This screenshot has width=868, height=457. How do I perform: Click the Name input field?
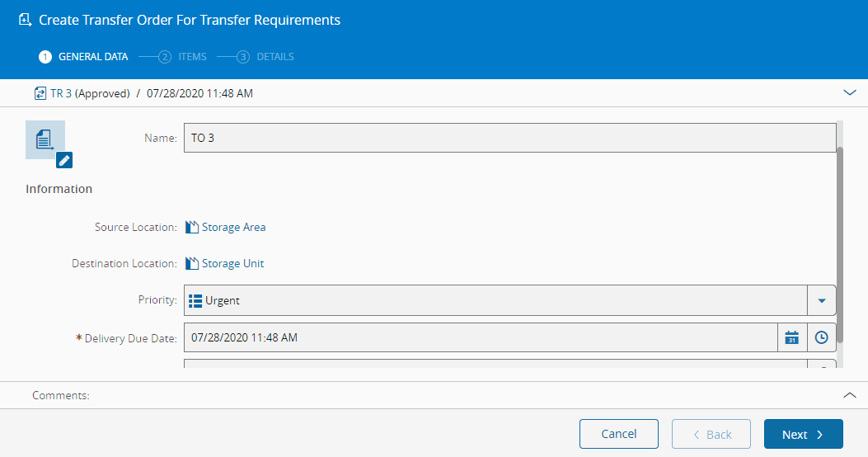pos(509,139)
